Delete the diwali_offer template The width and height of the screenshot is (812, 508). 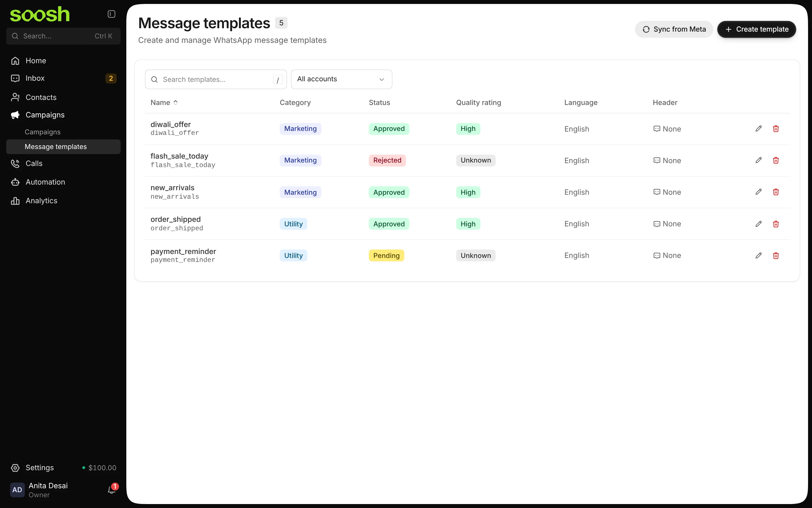[776, 129]
